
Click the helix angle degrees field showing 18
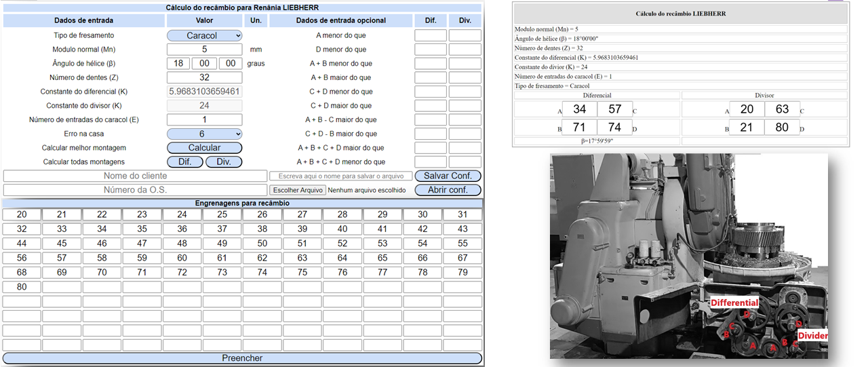(178, 63)
